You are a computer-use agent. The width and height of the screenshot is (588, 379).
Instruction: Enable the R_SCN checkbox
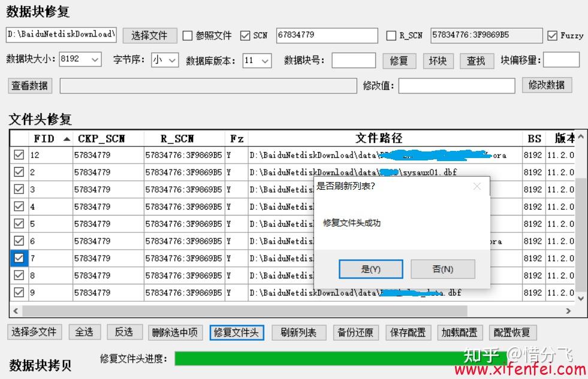393,35
